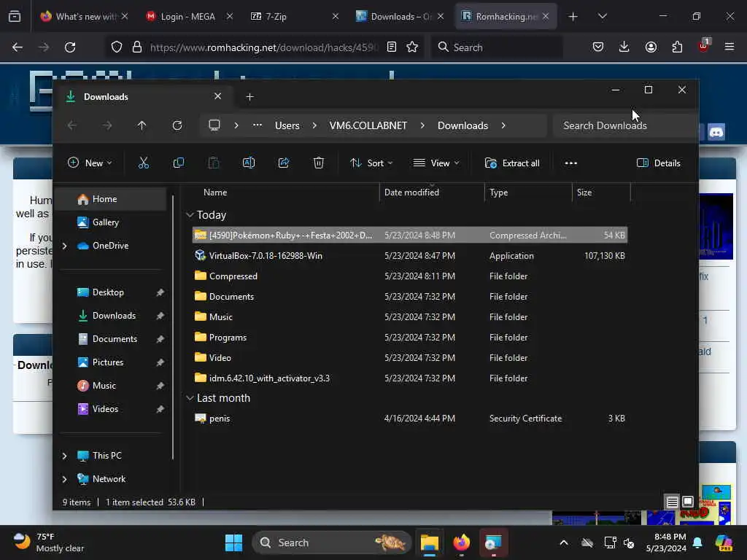Image resolution: width=747 pixels, height=560 pixels.
Task: Click the Delete trash icon in Explorer
Action: click(x=319, y=163)
